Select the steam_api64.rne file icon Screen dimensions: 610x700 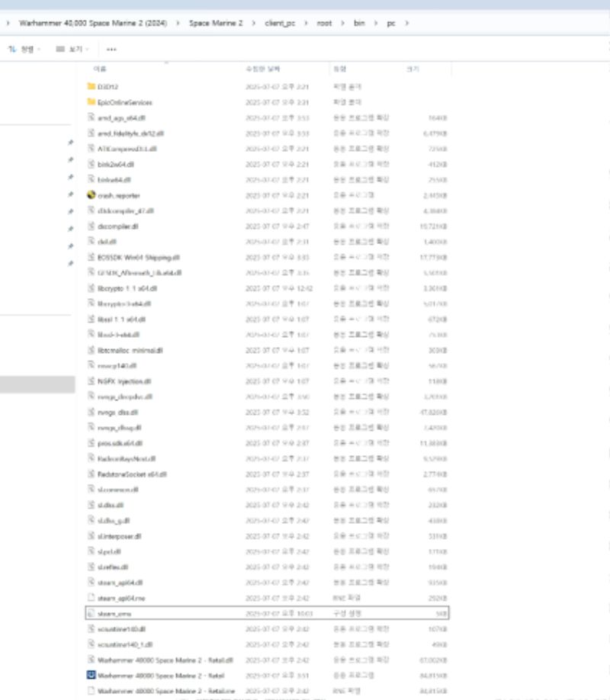[x=91, y=598]
